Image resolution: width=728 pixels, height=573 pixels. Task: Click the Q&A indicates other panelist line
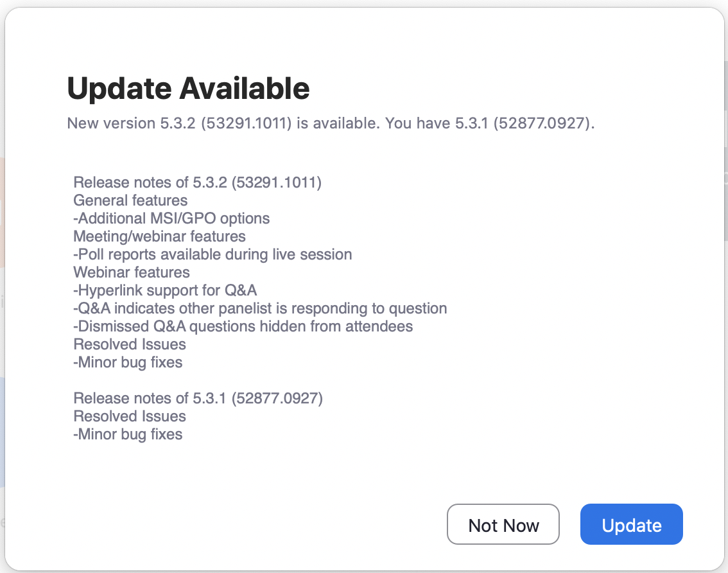click(260, 308)
